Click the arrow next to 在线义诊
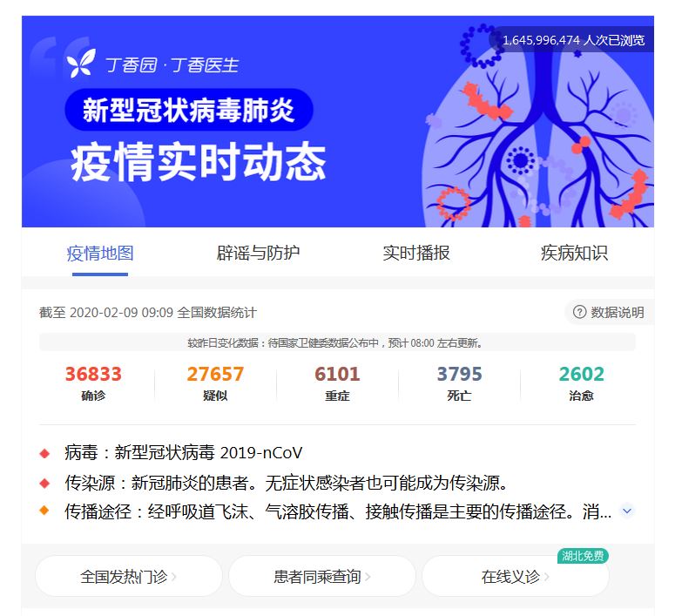This screenshot has height=616, width=675. 546,577
